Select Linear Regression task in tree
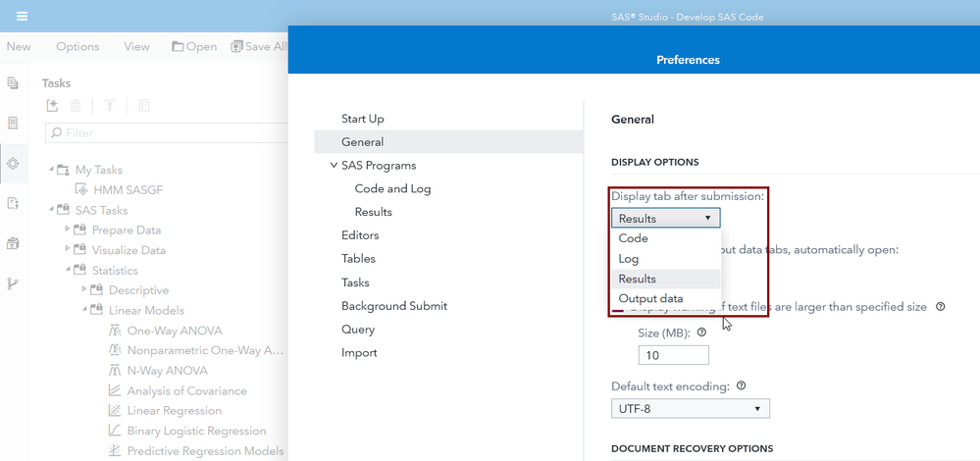The height and width of the screenshot is (461, 980). click(x=174, y=410)
